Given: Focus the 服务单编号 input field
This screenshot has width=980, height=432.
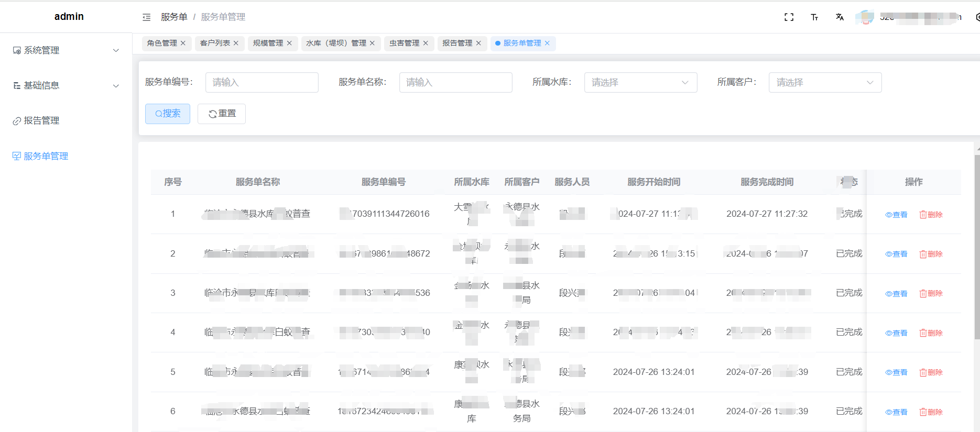Looking at the screenshot, I should click(x=262, y=83).
